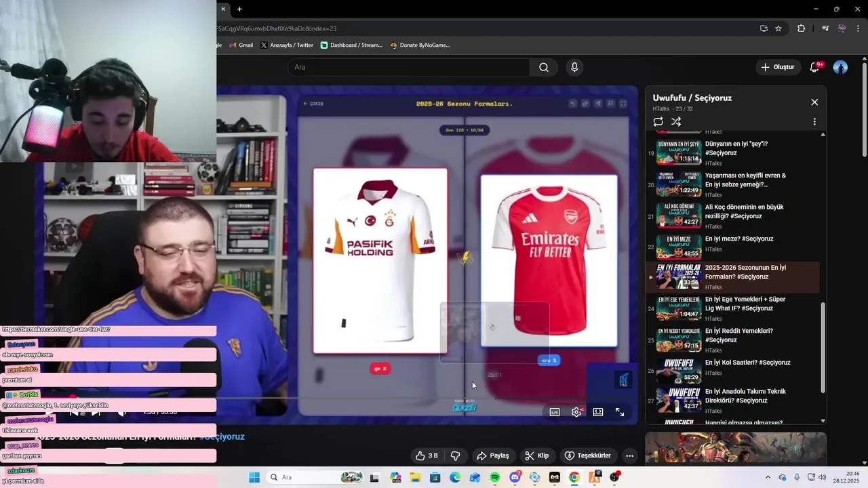The width and height of the screenshot is (868, 488).
Task: Open Discord from taskbar
Action: pos(515,477)
